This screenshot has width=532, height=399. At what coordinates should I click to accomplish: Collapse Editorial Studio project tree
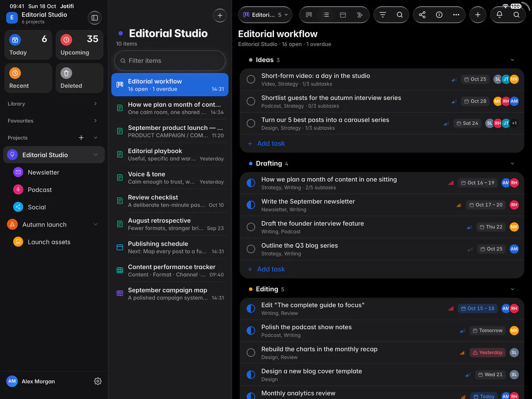pos(95,155)
